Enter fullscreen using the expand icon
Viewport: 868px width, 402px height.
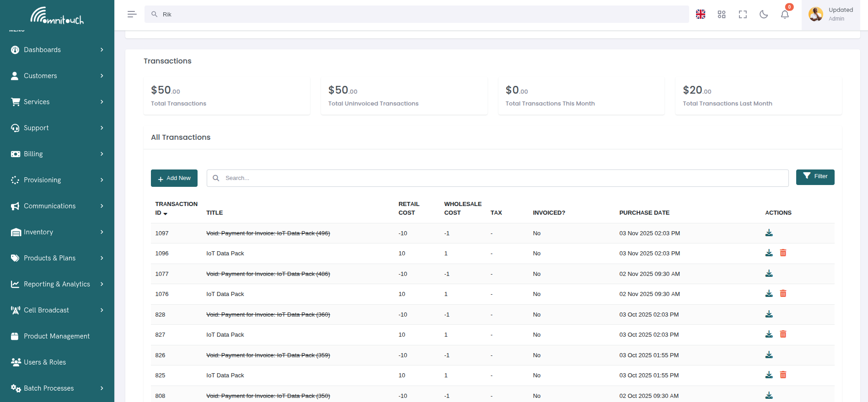pos(743,15)
